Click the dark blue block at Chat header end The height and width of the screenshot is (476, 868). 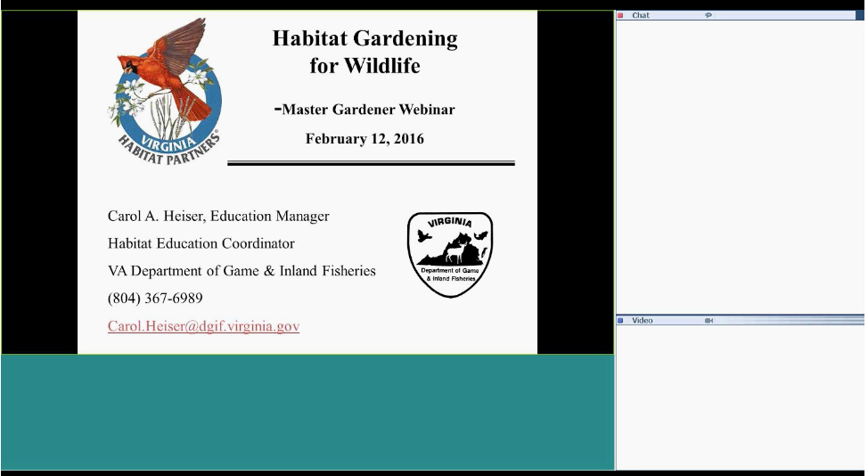(x=860, y=15)
